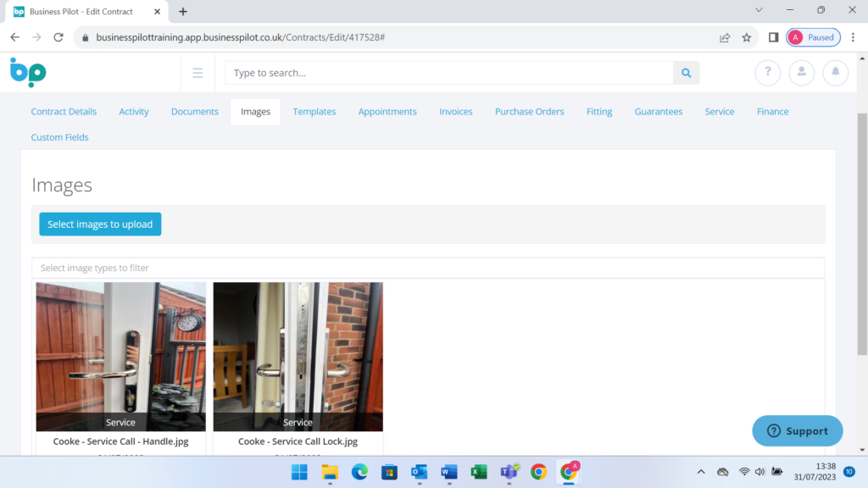View site information lock icon
868x488 pixels.
[86, 37]
